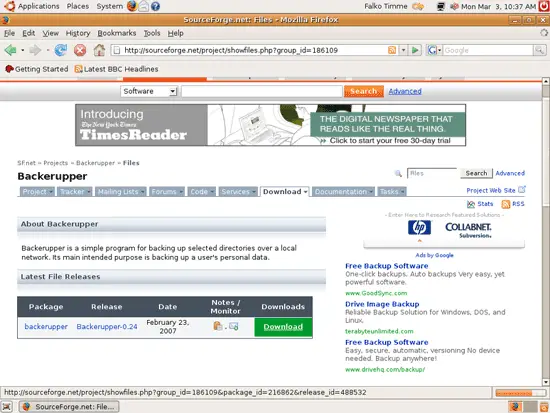Click the Project Web Site external icon
550x413 pixels.
(x=522, y=189)
